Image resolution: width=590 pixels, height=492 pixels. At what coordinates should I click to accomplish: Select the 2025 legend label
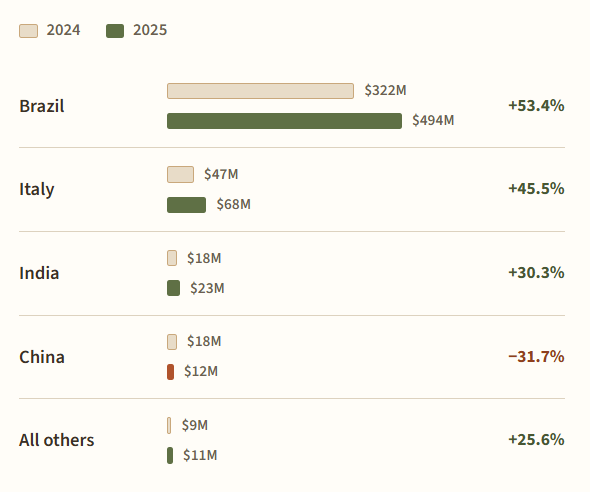click(x=150, y=30)
